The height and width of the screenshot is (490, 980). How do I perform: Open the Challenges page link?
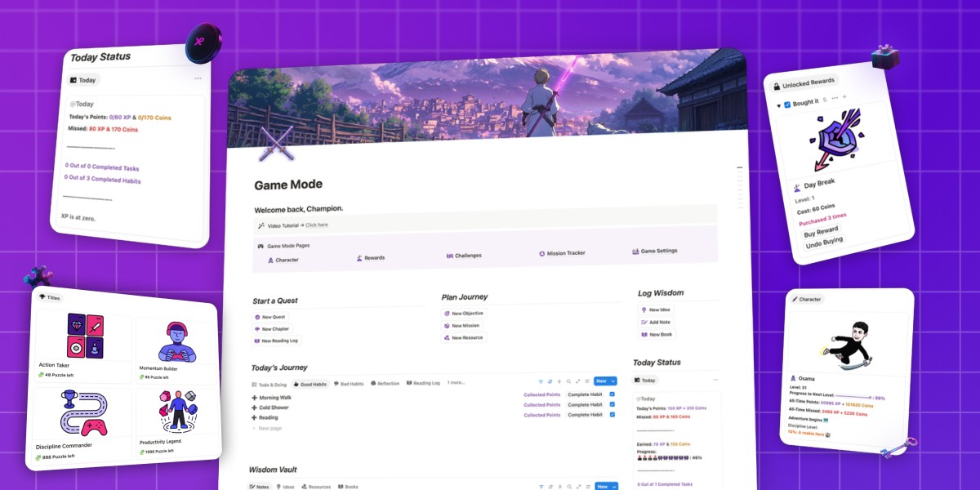click(x=464, y=256)
